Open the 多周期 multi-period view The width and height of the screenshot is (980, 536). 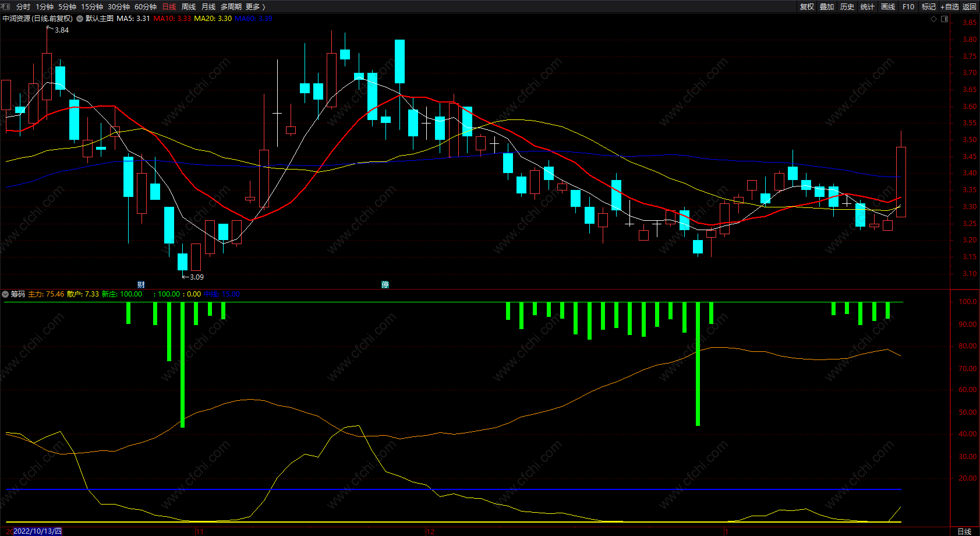click(231, 6)
